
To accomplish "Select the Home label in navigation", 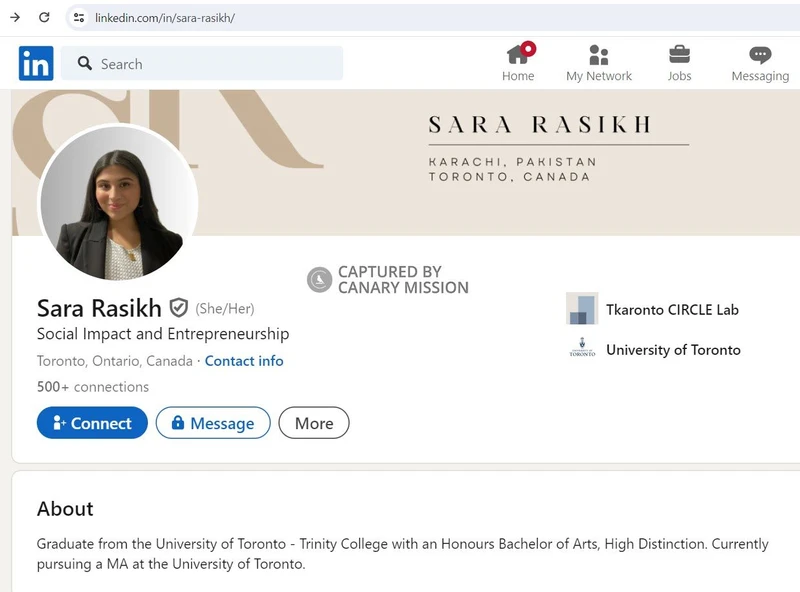I will click(x=518, y=76).
